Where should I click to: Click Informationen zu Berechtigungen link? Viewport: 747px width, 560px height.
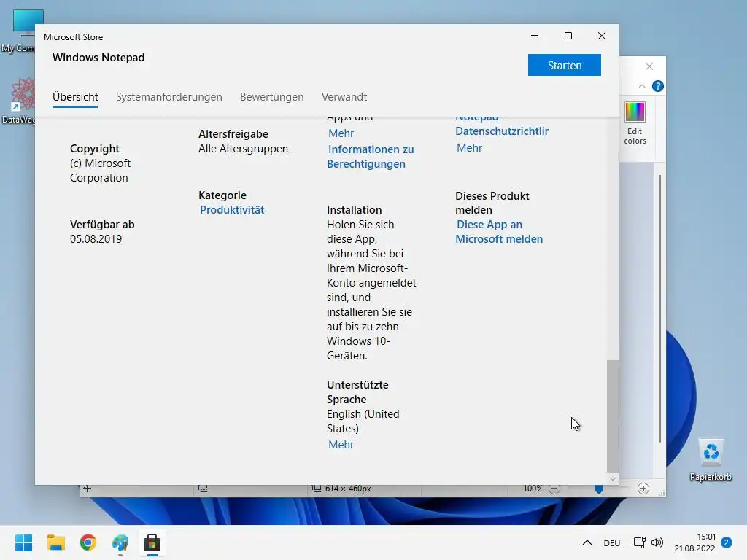click(370, 157)
